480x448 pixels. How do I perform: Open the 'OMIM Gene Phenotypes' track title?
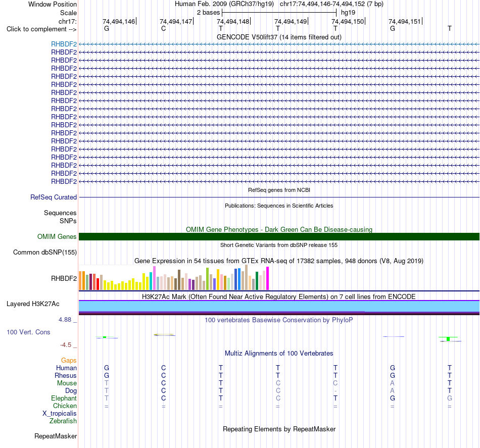tap(279, 229)
